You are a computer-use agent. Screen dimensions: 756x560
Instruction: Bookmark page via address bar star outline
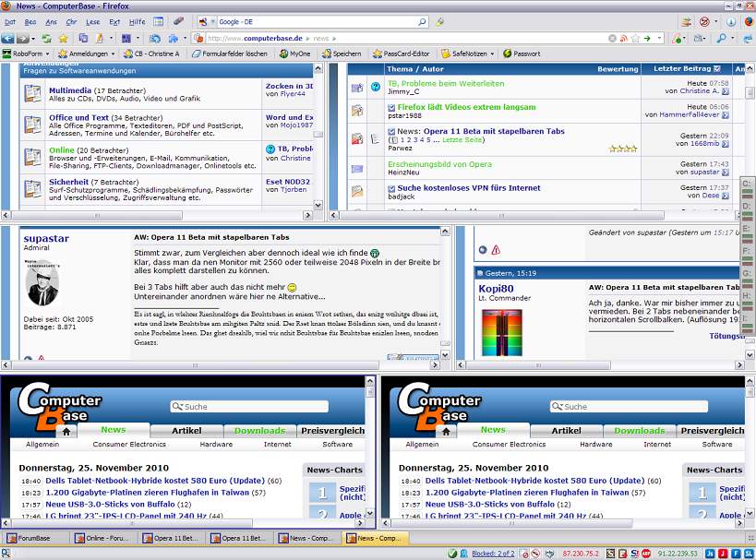(x=635, y=38)
